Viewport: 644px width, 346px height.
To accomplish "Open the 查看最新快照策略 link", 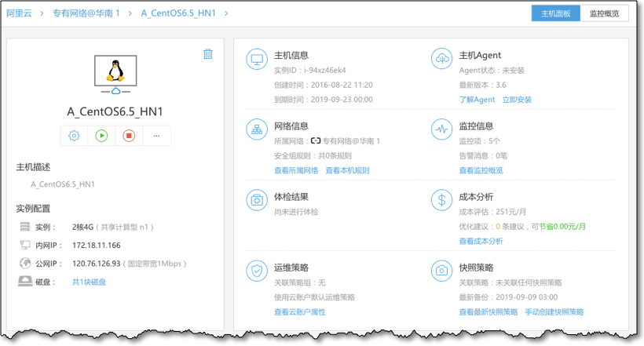I will (488, 312).
